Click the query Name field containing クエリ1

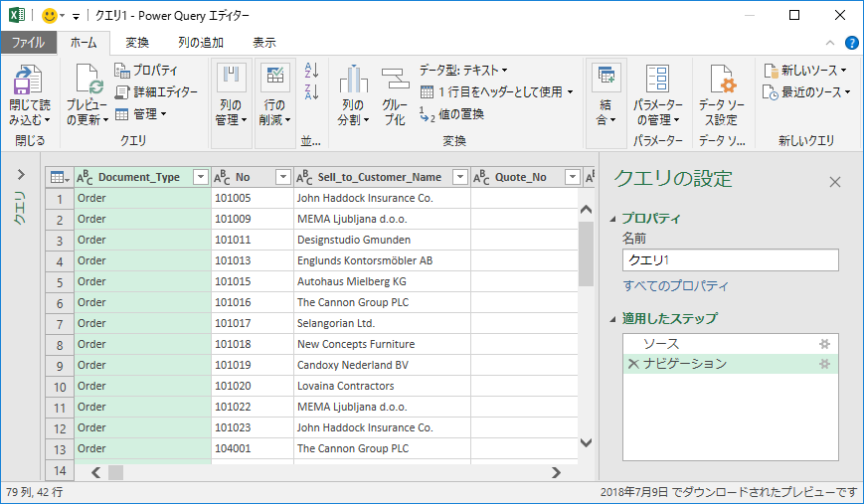pyautogui.click(x=731, y=260)
